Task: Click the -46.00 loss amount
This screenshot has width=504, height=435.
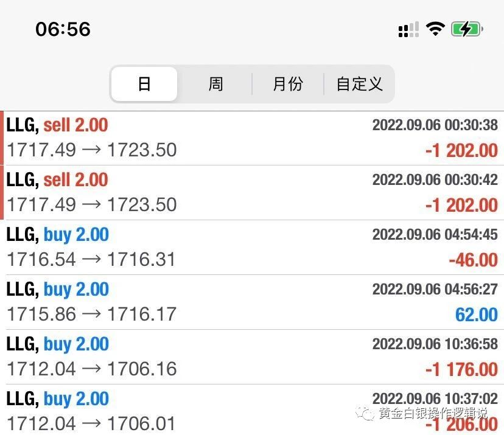Action: (473, 260)
